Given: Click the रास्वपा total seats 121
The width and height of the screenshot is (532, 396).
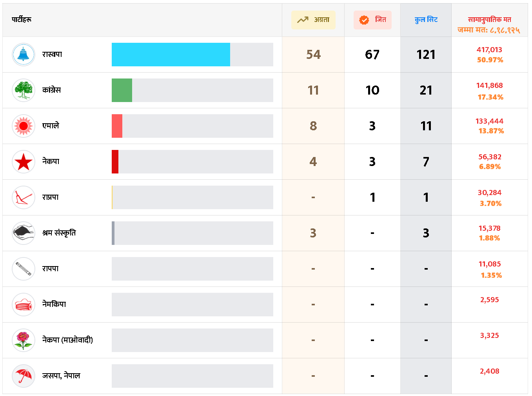Looking at the screenshot, I should [426, 55].
